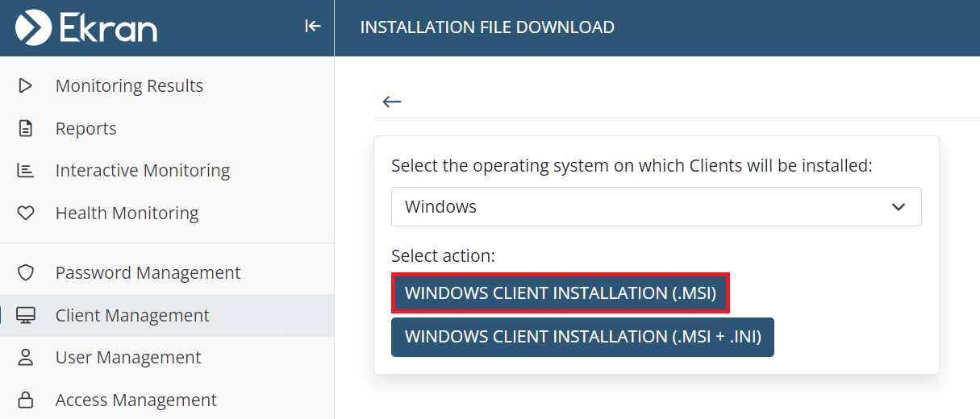
Task: Click the heart icon beside Health Monitoring
Action: pos(26,213)
